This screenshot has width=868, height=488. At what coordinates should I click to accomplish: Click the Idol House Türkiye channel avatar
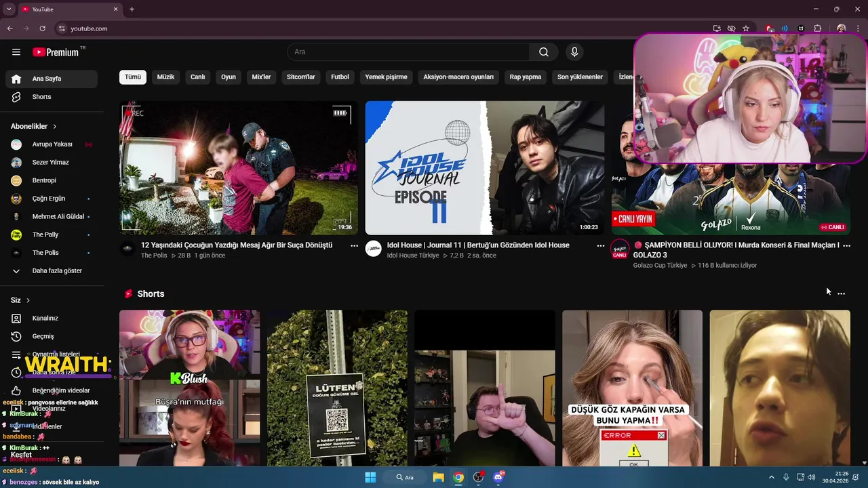(x=374, y=249)
